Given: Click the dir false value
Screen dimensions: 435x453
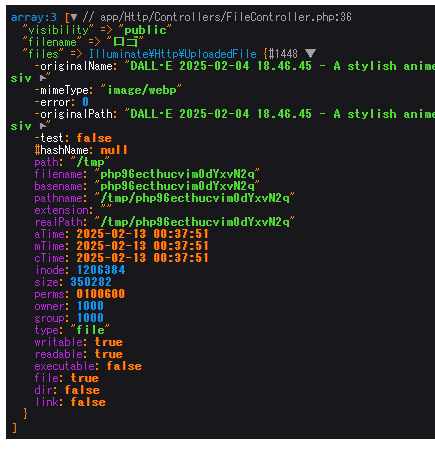Looking at the screenshot, I should pos(82,390).
